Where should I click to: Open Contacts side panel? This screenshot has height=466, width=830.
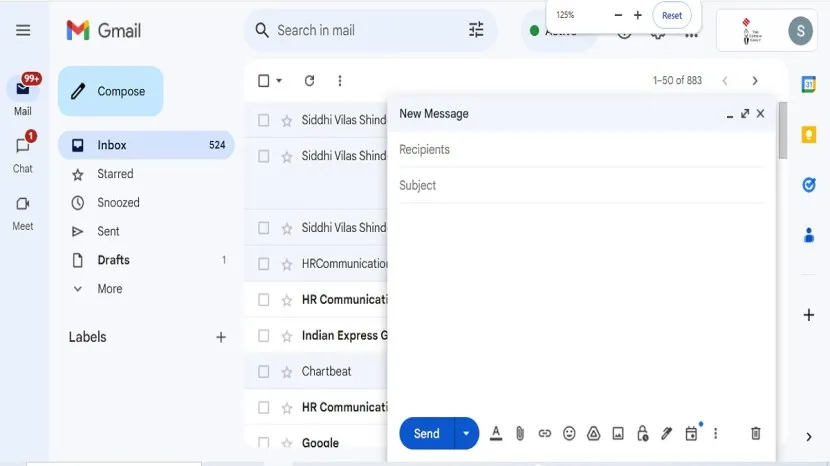pyautogui.click(x=809, y=235)
